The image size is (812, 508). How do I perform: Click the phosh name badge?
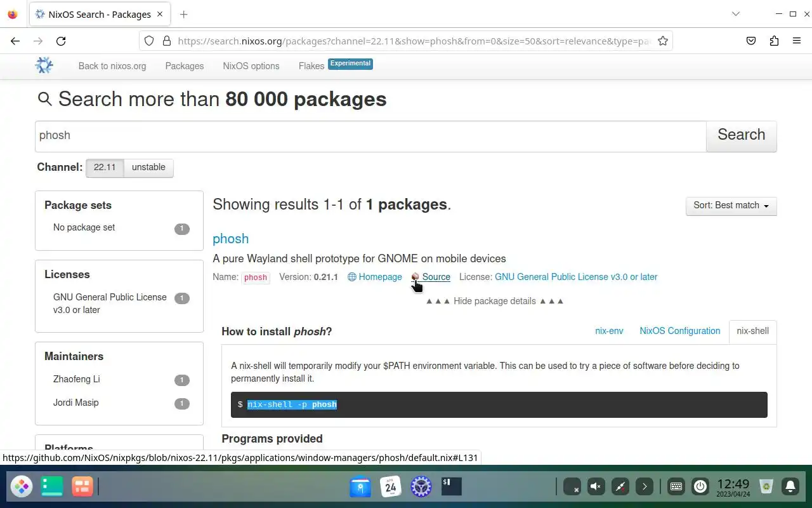[256, 277]
